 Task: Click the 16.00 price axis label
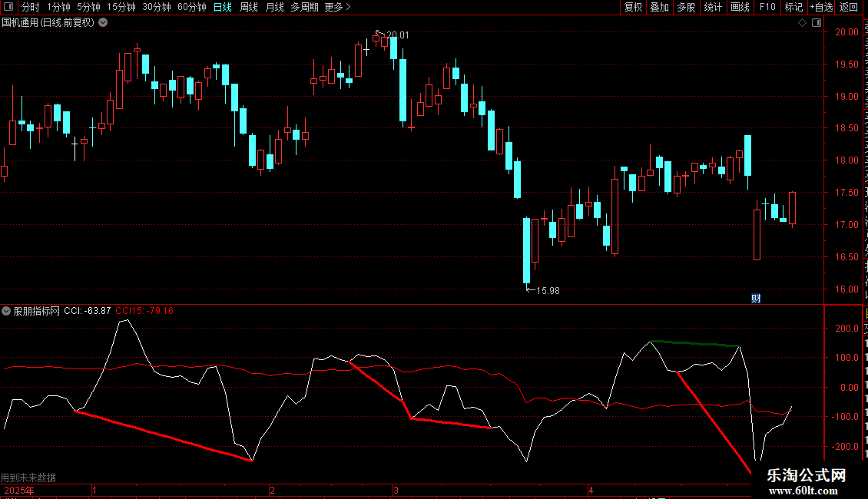(x=847, y=289)
